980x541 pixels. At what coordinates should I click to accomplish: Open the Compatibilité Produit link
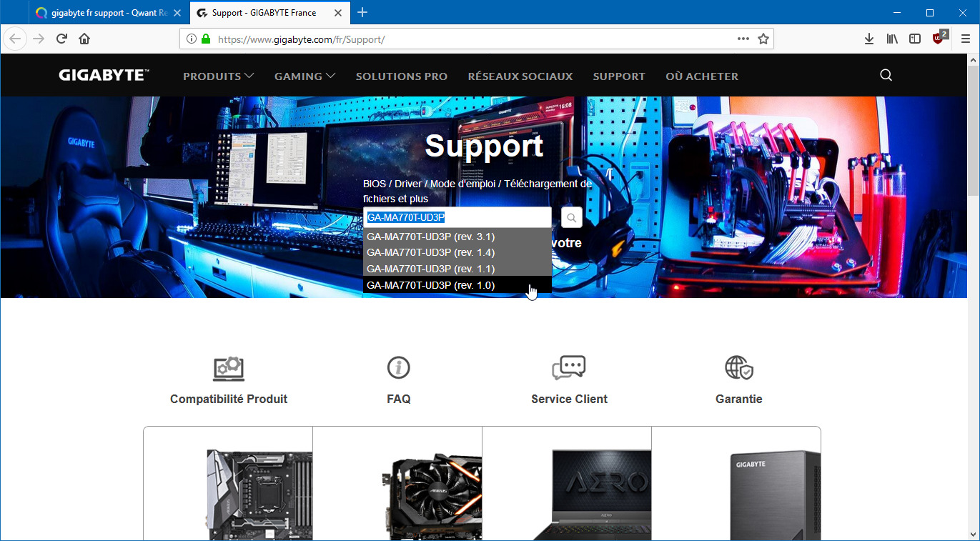[x=229, y=399]
